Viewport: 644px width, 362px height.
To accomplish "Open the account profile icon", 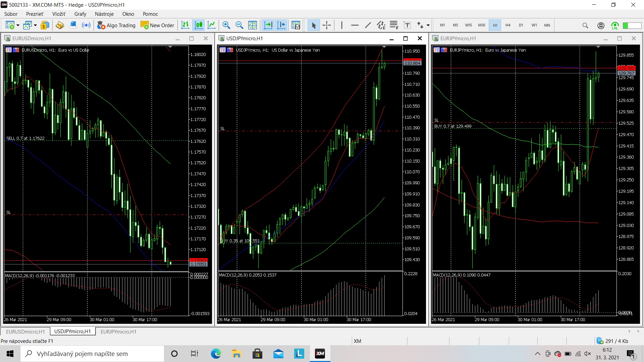I will [x=601, y=25].
